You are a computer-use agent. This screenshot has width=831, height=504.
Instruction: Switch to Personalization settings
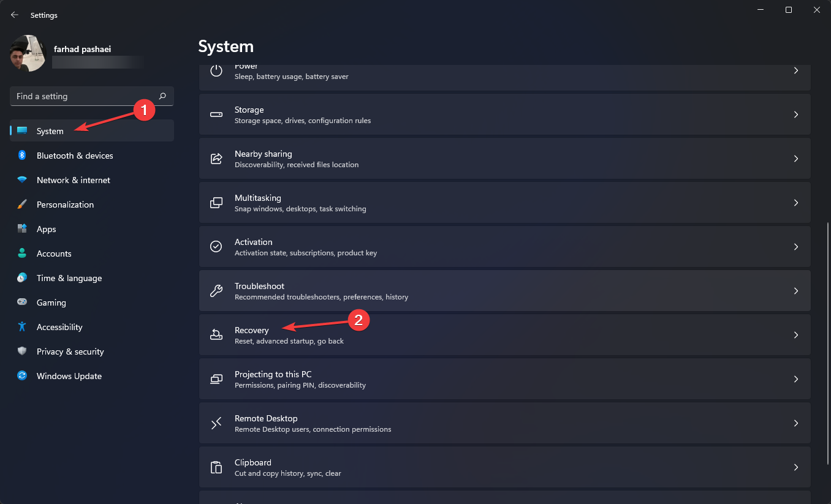point(65,205)
